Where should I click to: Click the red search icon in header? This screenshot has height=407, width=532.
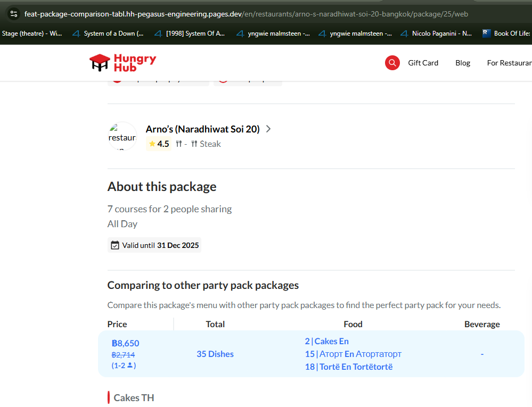tap(392, 63)
